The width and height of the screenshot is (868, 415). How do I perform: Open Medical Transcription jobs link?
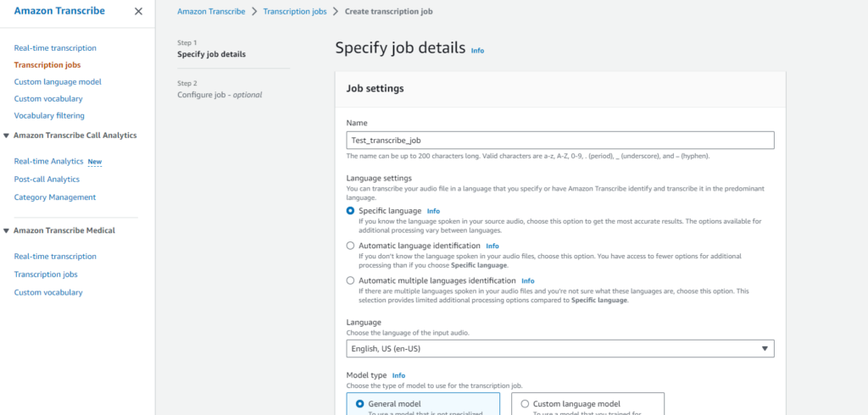[x=46, y=274]
